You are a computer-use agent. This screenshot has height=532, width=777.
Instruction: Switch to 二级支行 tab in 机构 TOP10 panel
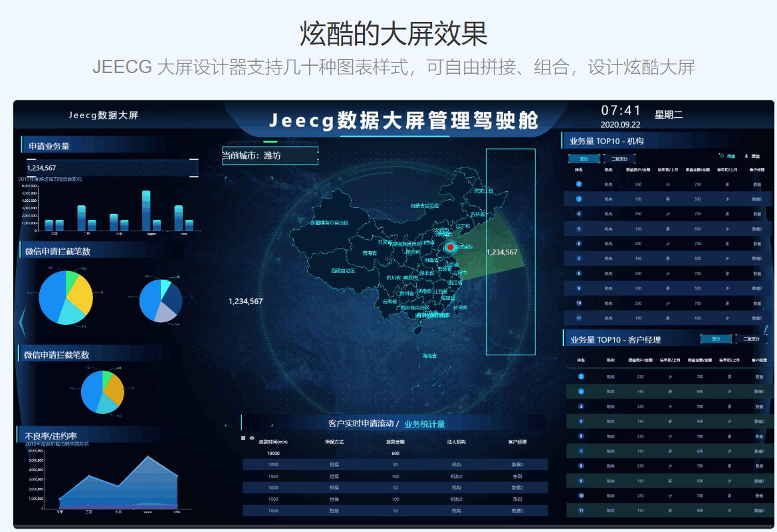pos(619,159)
